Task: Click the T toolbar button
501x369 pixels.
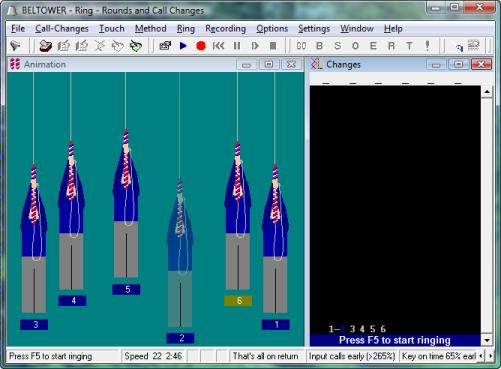Action: pyautogui.click(x=409, y=46)
